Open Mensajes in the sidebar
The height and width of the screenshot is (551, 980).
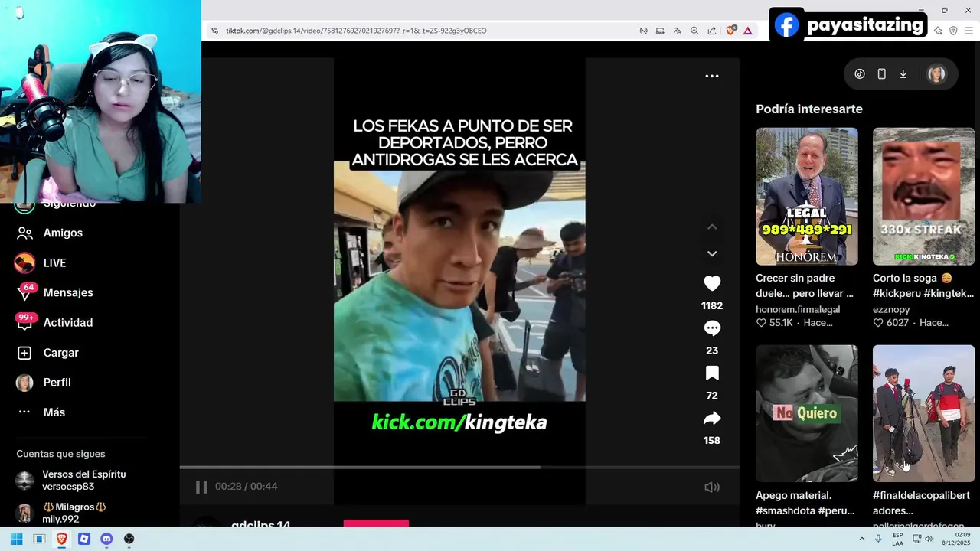click(68, 292)
